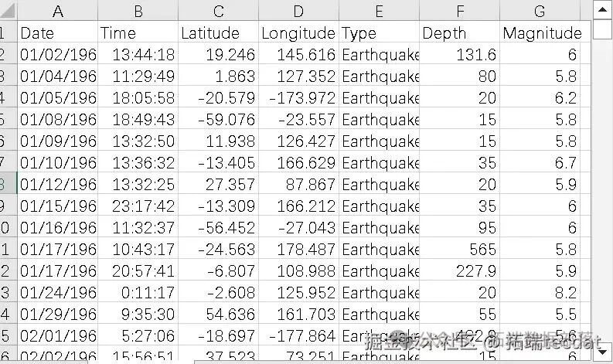Click the select-all corner triangle

pyautogui.click(x=8, y=10)
